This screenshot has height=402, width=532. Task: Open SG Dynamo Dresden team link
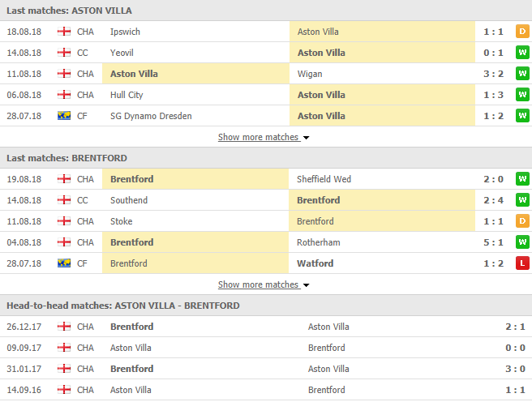151,116
